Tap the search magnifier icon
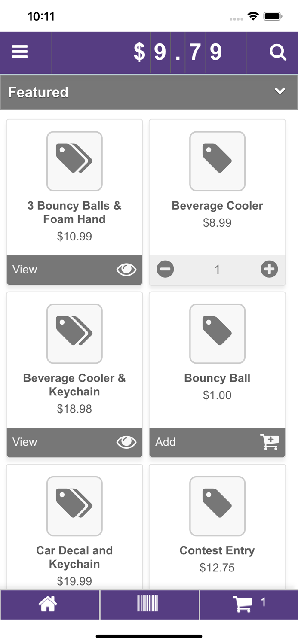 coord(278,52)
